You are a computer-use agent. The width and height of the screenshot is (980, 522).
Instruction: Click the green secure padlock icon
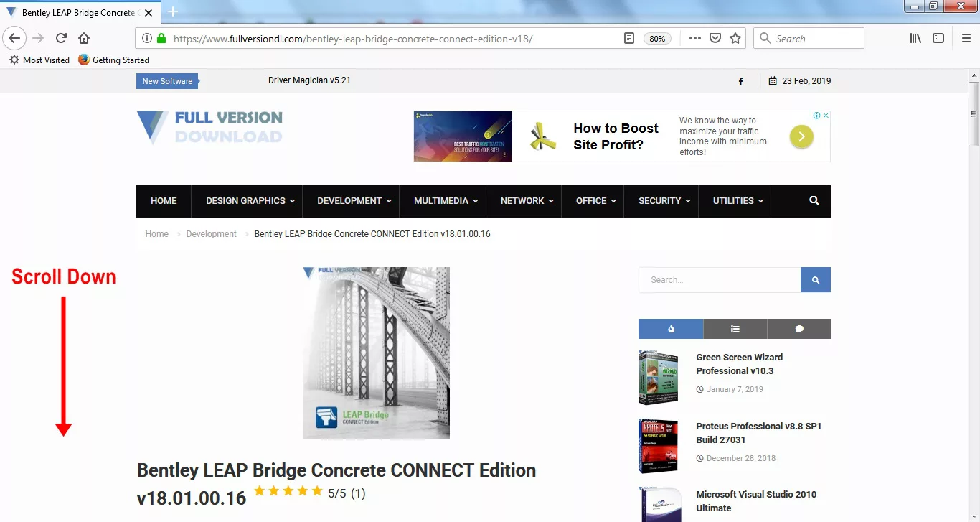[161, 39]
